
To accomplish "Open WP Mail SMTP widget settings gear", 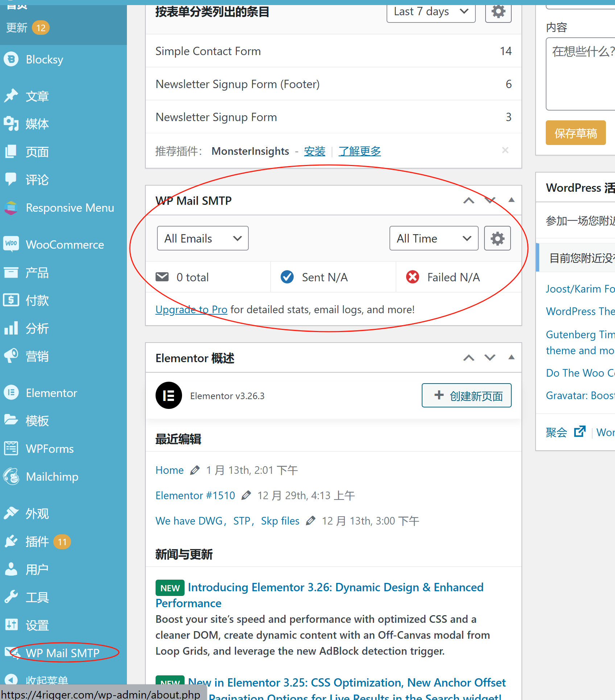I will 498,239.
